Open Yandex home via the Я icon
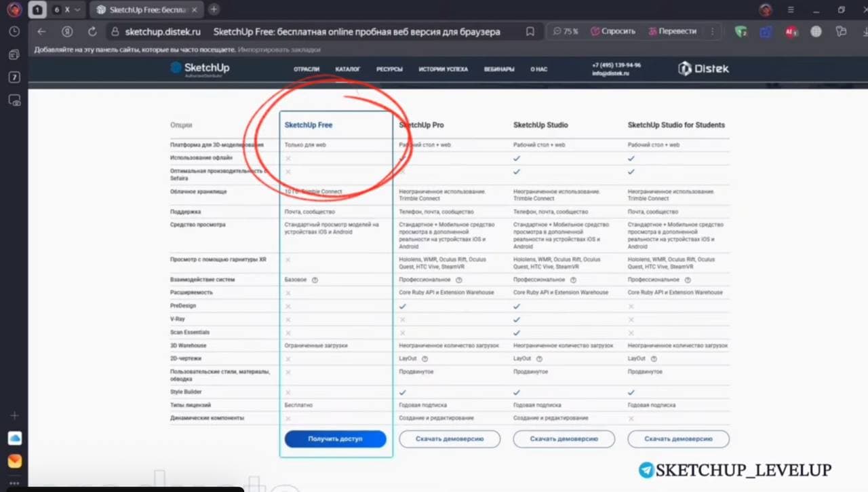868x492 pixels. coord(67,32)
